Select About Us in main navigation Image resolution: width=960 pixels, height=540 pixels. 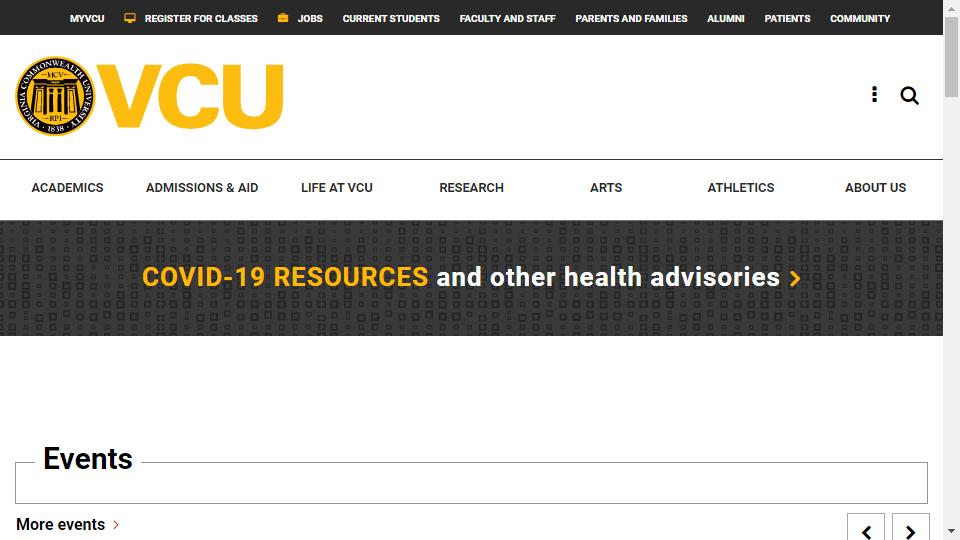[x=875, y=188]
